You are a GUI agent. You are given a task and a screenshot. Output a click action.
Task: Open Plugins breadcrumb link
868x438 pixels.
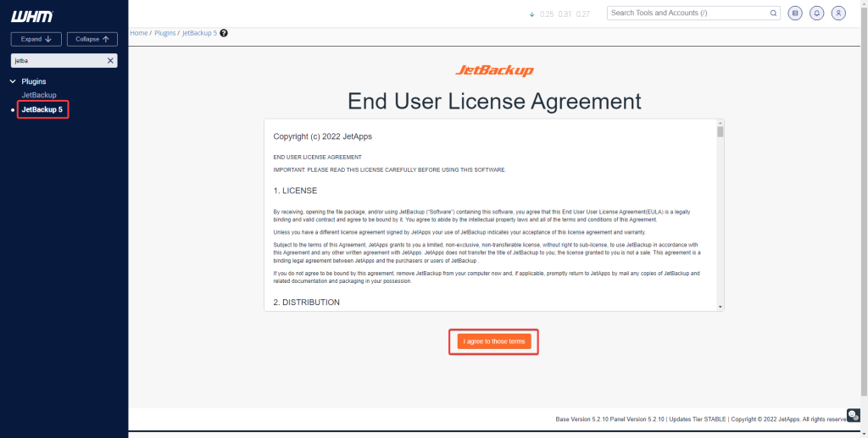(165, 33)
